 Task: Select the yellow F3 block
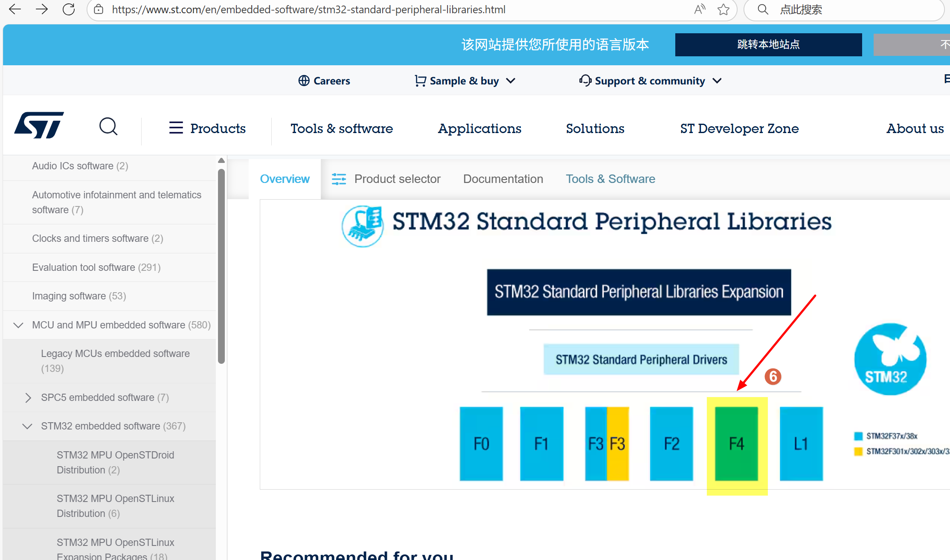pos(618,444)
